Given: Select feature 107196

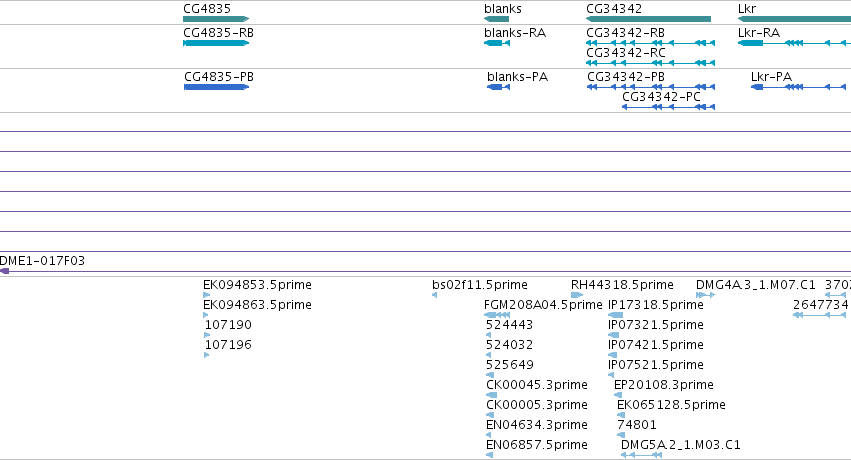Looking at the screenshot, I should pyautogui.click(x=228, y=345).
